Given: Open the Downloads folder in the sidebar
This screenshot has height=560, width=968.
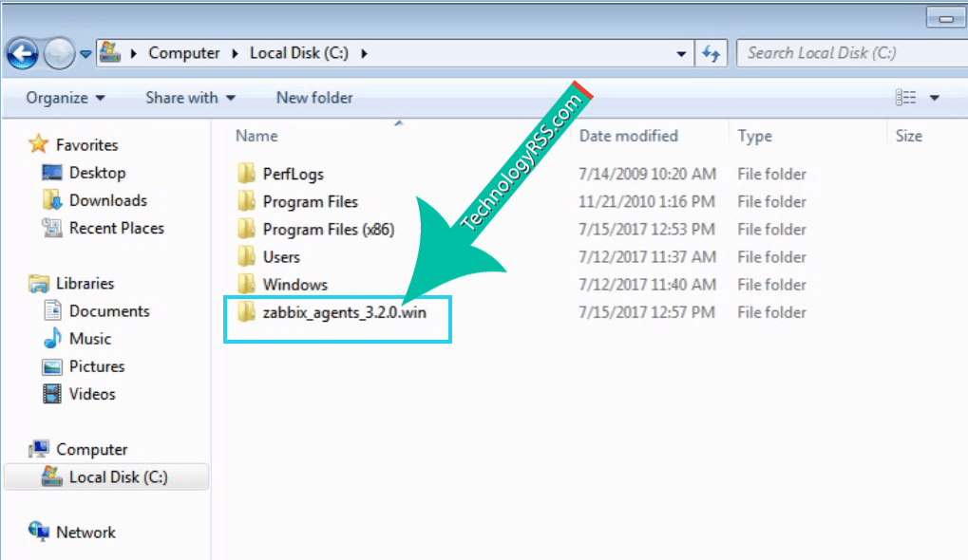Looking at the screenshot, I should (x=104, y=200).
